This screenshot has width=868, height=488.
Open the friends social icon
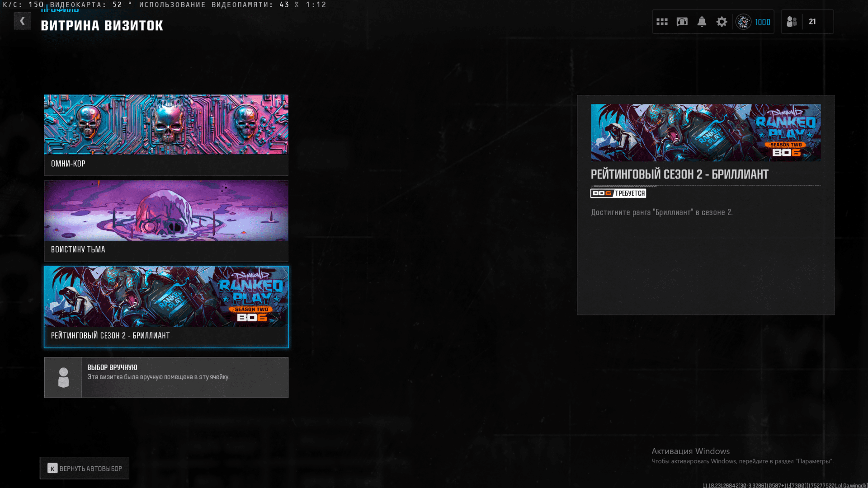(x=792, y=22)
